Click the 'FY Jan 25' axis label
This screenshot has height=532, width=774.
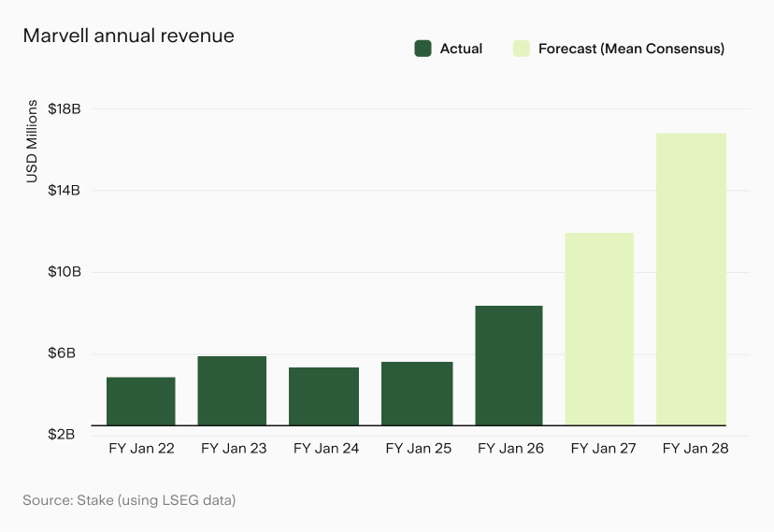click(x=419, y=449)
